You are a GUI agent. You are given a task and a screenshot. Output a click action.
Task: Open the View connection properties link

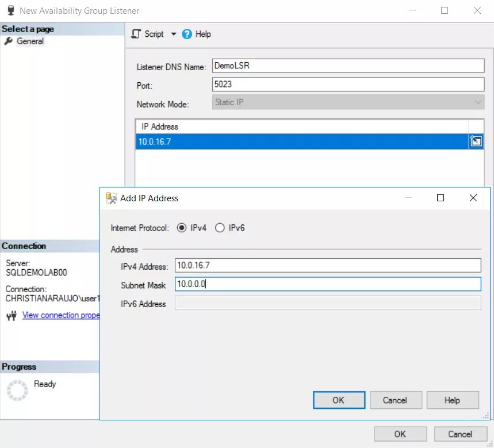(x=61, y=315)
